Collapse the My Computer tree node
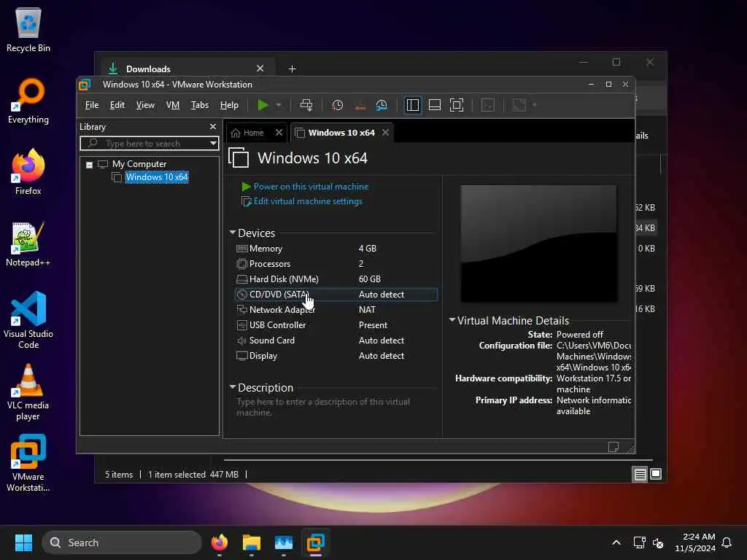Image resolution: width=747 pixels, height=560 pixels. point(89,165)
